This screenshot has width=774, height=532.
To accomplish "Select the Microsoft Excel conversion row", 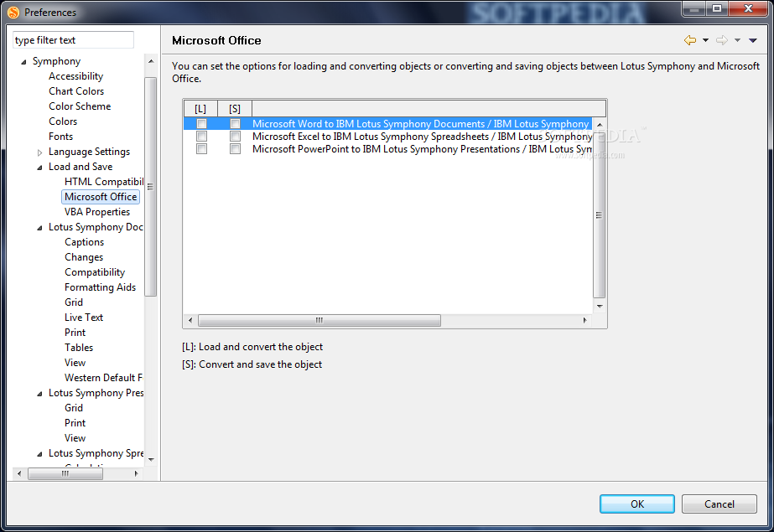I will [x=387, y=136].
